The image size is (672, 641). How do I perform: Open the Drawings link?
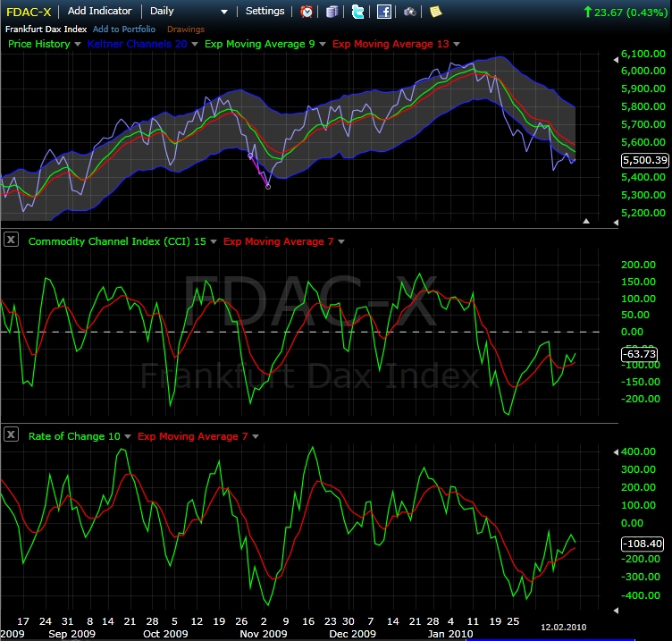coord(186,30)
